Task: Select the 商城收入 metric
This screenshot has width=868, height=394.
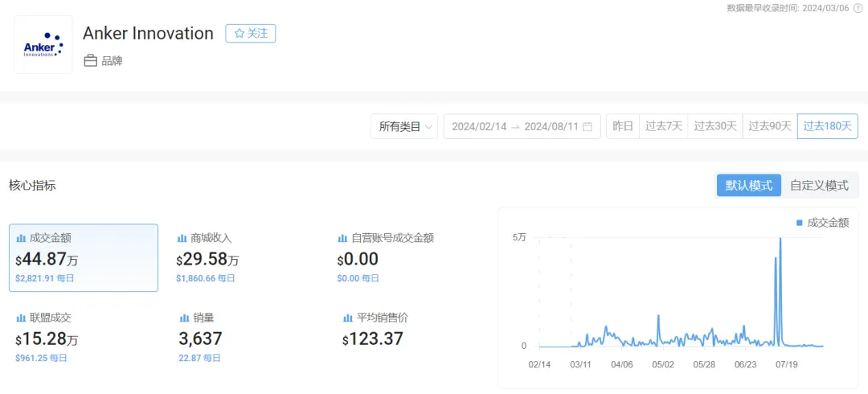Action: (211, 238)
